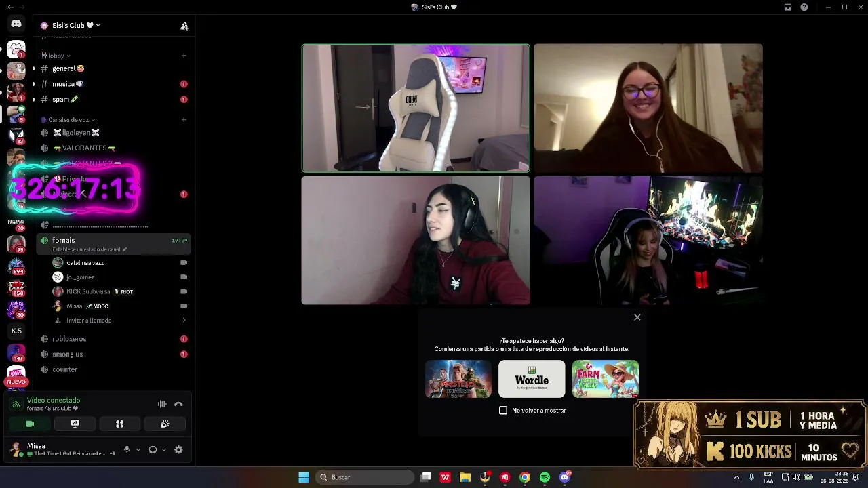
Task: Open input device options next to microphone
Action: tap(138, 450)
